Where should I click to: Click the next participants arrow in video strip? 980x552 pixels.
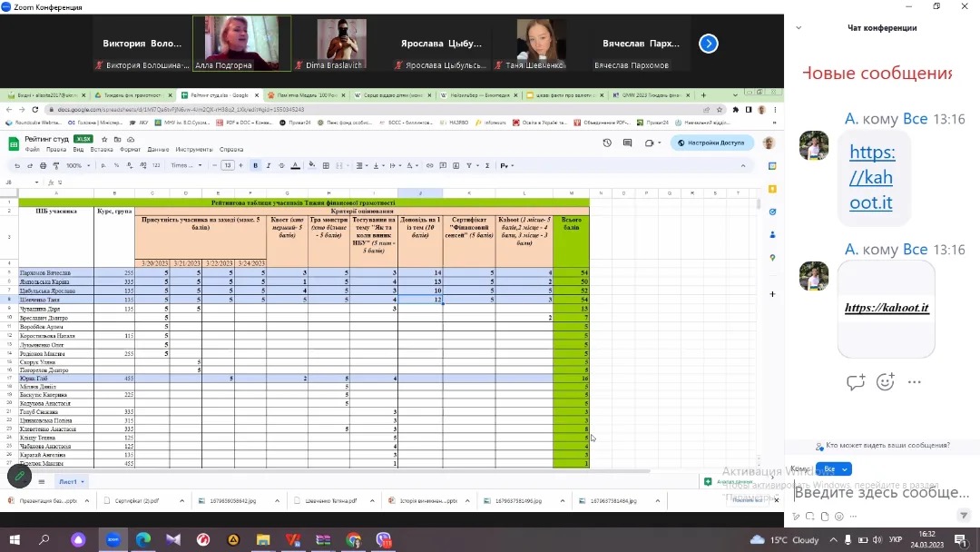(x=709, y=44)
